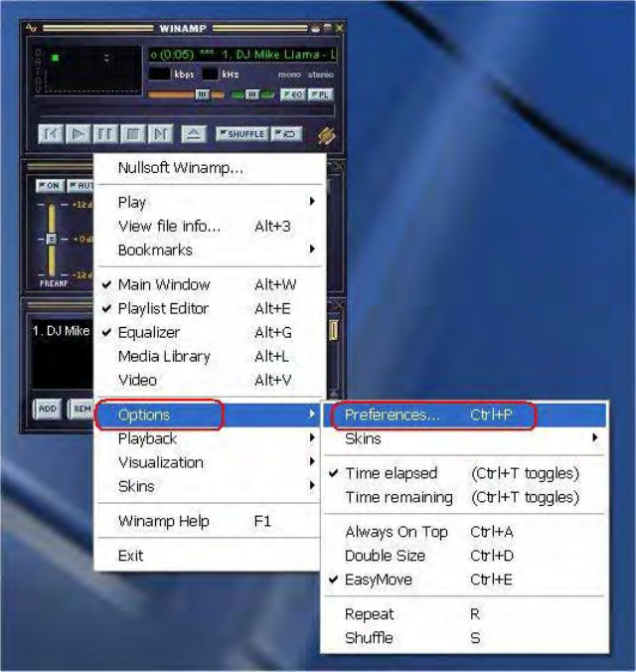Select Time remaining display option
Viewport: 636px width, 672px height.
click(464, 498)
